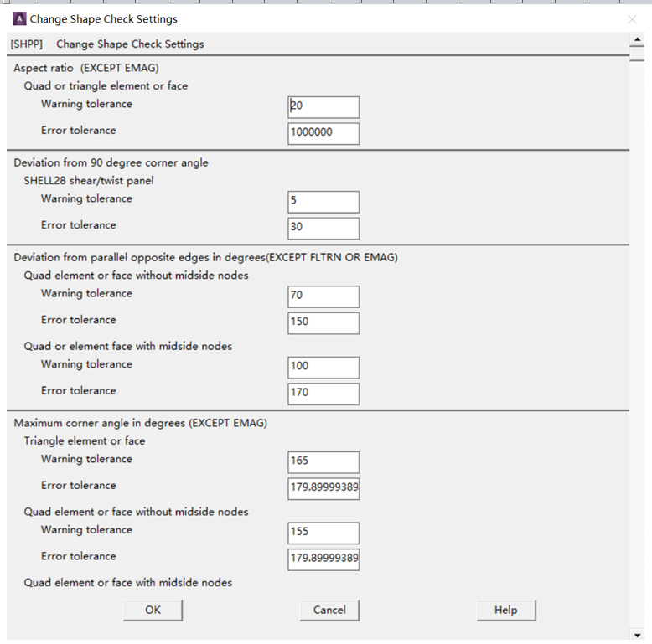This screenshot has width=652, height=644.
Task: Edit midside nodes warning field with value 100
Action: (x=323, y=368)
